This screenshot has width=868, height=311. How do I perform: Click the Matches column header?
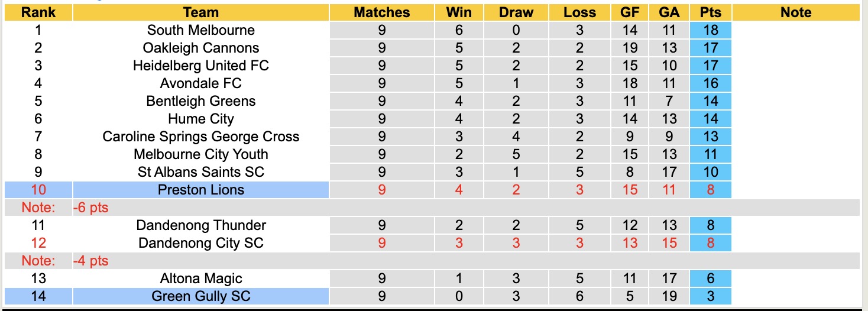[381, 12]
